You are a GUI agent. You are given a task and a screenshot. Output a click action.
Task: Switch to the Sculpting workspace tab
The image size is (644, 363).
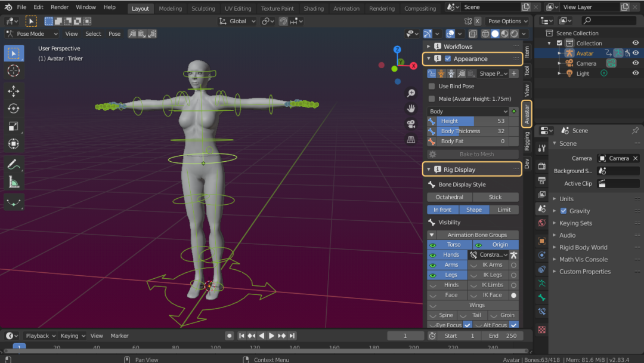pyautogui.click(x=203, y=8)
